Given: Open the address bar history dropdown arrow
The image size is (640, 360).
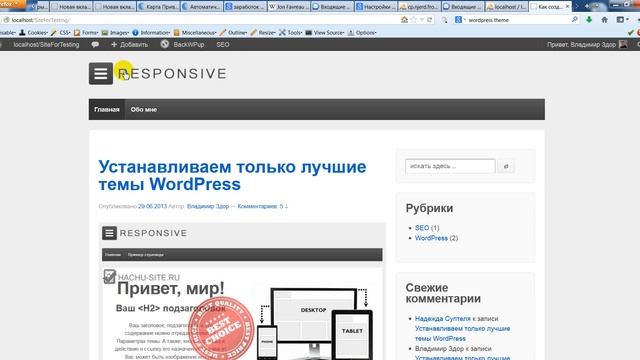Looking at the screenshot, I should coord(422,20).
